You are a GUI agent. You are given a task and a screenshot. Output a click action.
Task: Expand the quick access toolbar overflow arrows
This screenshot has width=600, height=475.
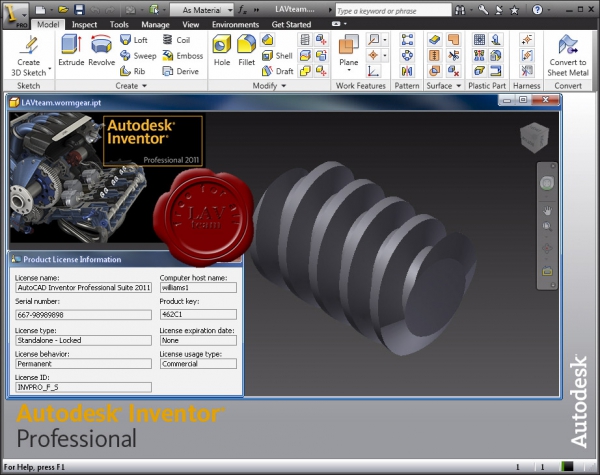[256, 10]
